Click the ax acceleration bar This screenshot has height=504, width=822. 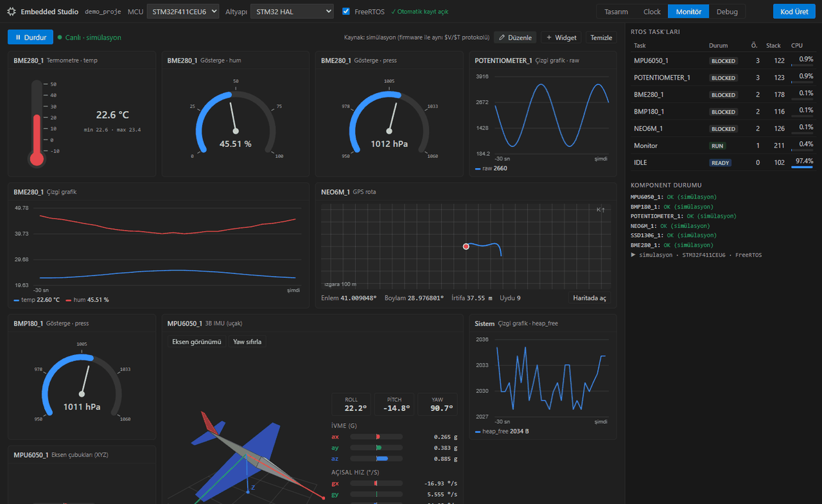pyautogui.click(x=376, y=437)
